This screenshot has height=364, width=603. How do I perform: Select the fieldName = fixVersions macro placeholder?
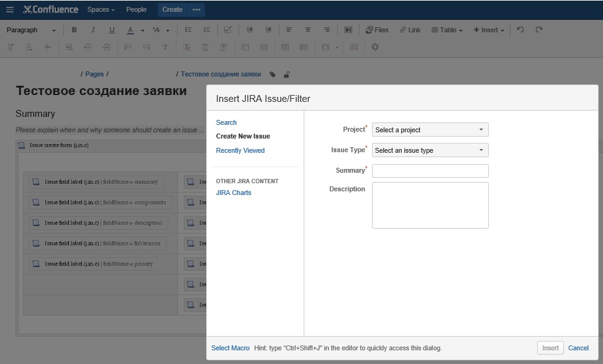click(97, 243)
